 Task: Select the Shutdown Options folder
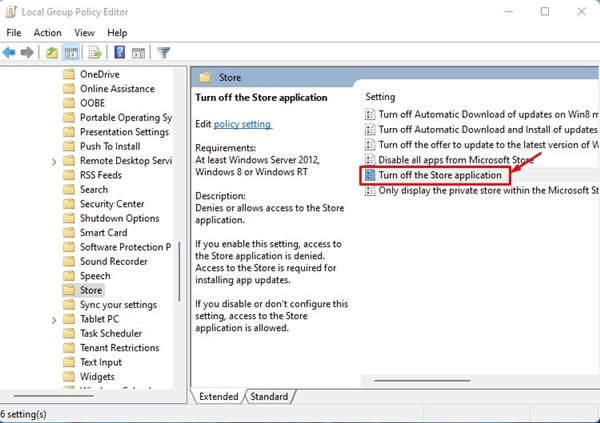tap(119, 218)
